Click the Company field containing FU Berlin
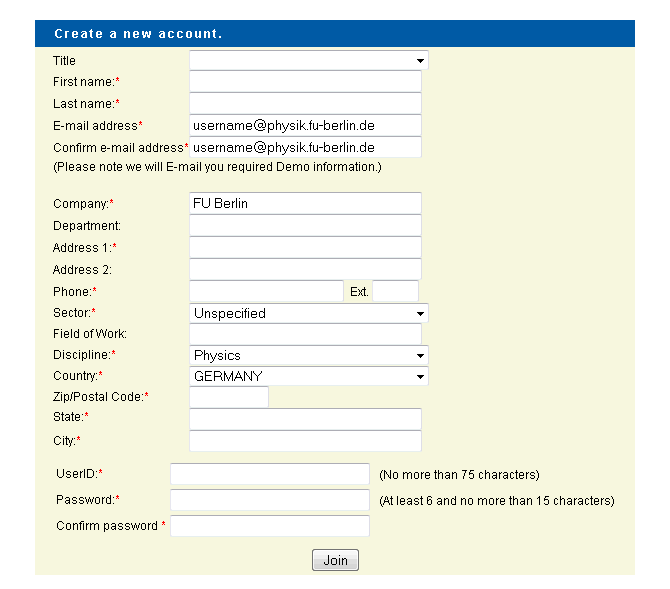 [305, 204]
